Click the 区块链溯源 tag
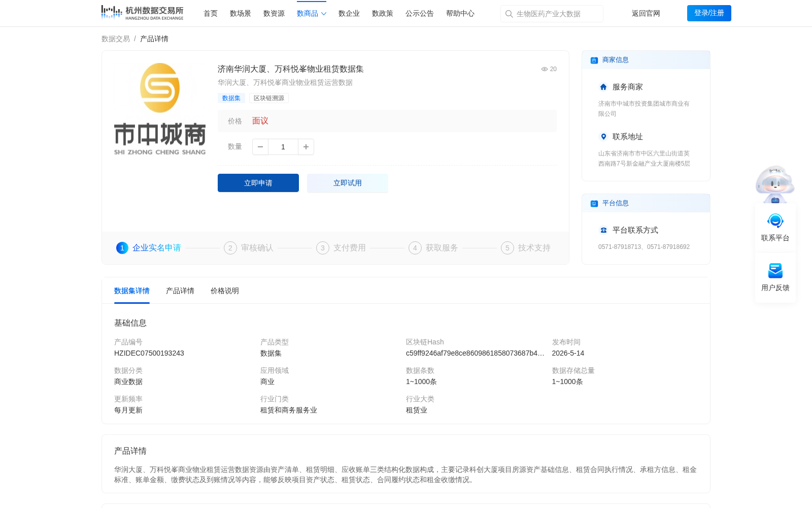Viewport: 812px width, 508px height. pyautogui.click(x=269, y=98)
